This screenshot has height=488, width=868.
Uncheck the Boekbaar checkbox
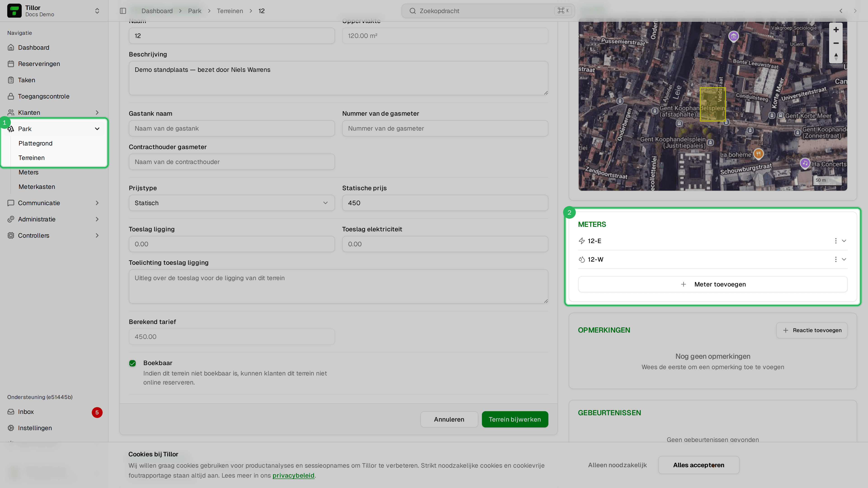point(132,363)
